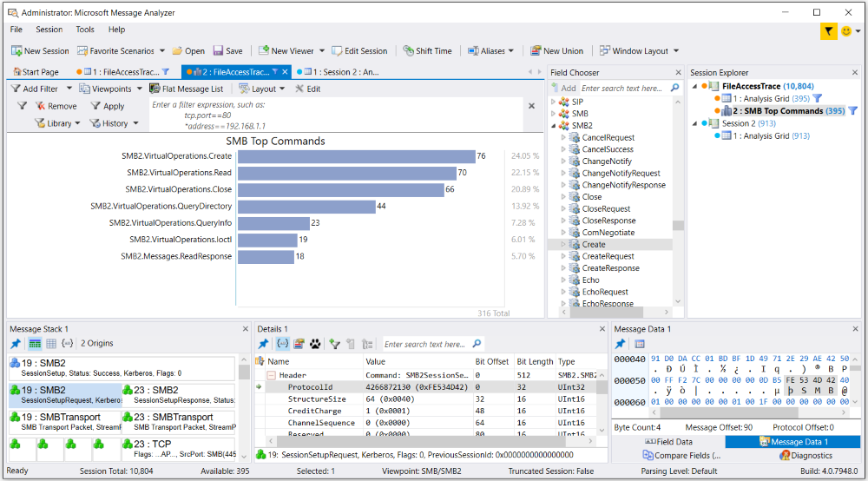Collapse the Header row in Details

click(271, 375)
